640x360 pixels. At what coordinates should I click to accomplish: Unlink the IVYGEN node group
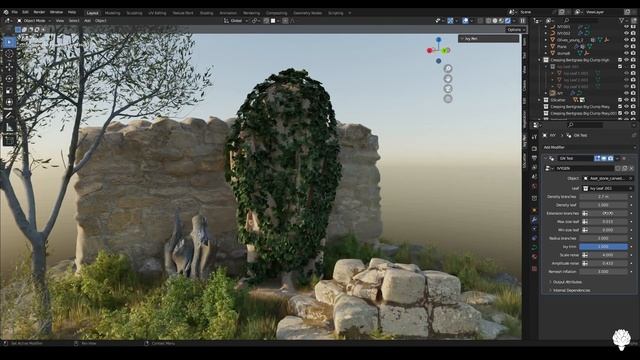coord(631,168)
